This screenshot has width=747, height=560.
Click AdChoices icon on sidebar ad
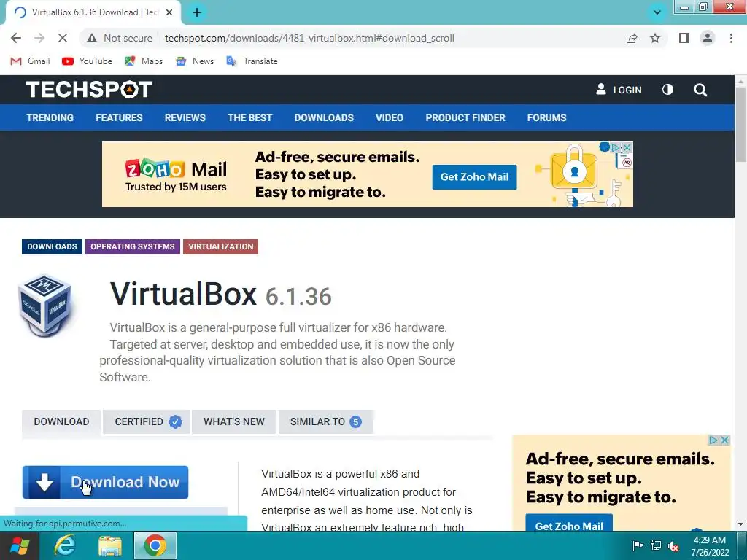pyautogui.click(x=713, y=440)
